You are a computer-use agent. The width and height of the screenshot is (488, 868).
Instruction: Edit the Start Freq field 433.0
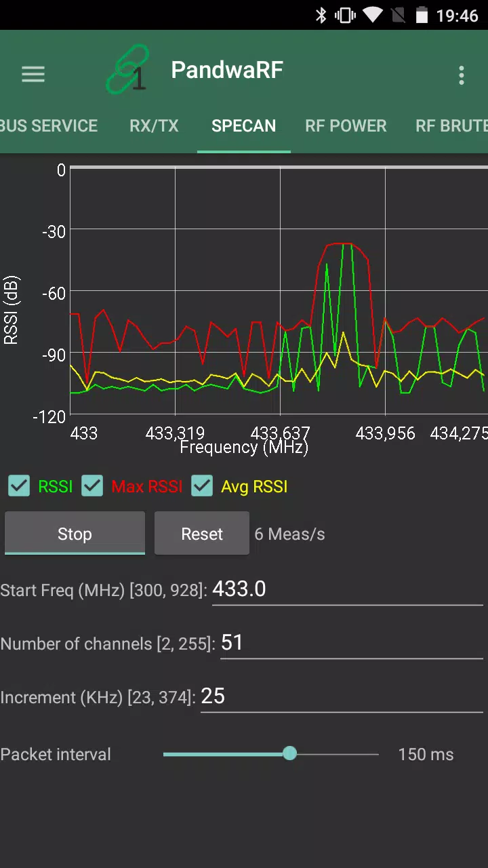tap(347, 589)
